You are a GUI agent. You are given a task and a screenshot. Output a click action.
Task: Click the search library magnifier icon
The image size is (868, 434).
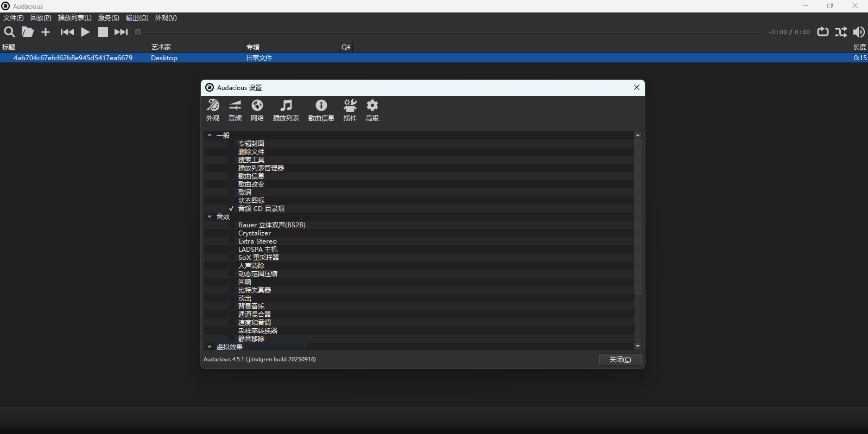click(x=9, y=32)
